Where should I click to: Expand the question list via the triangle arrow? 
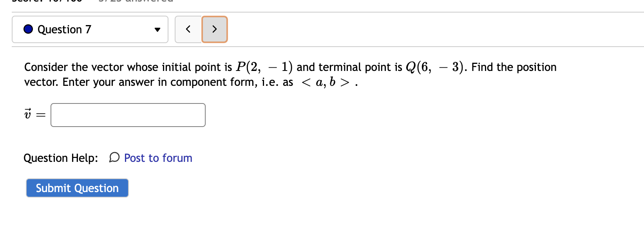click(x=157, y=29)
